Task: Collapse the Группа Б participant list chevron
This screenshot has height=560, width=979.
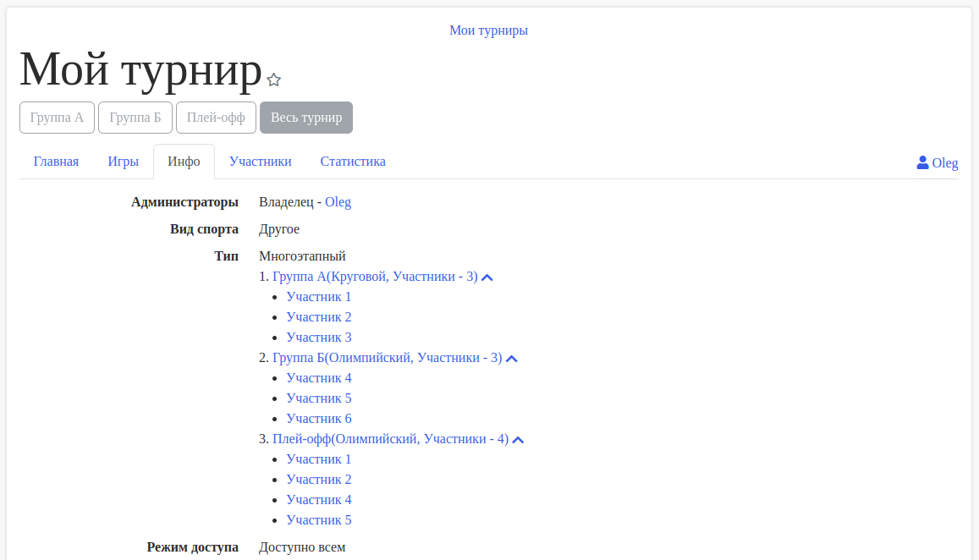Action: (511, 359)
